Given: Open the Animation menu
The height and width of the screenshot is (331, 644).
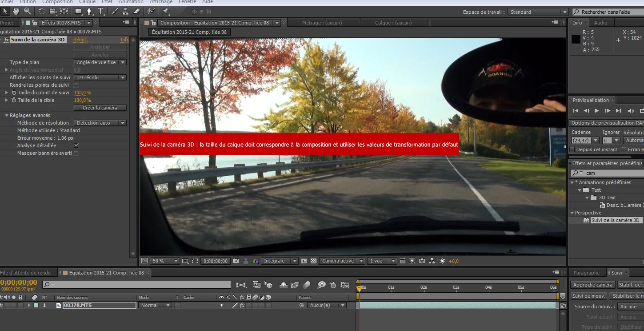Looking at the screenshot, I should coord(131,2).
